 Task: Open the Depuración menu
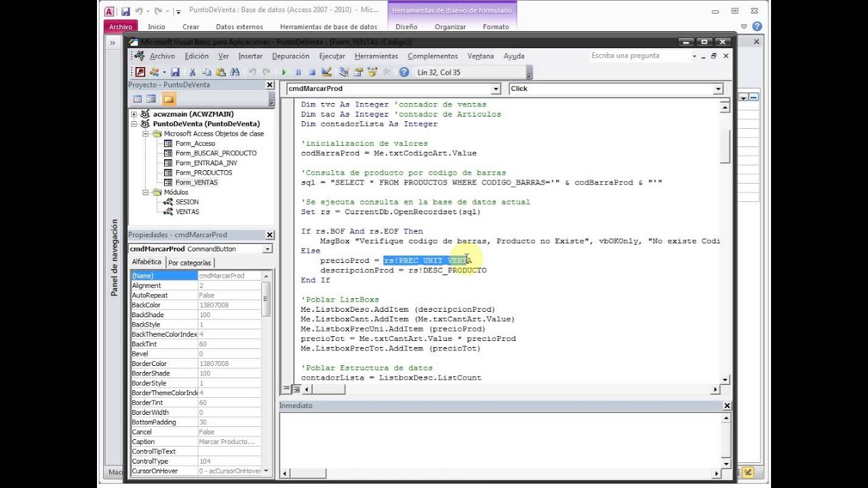click(290, 56)
